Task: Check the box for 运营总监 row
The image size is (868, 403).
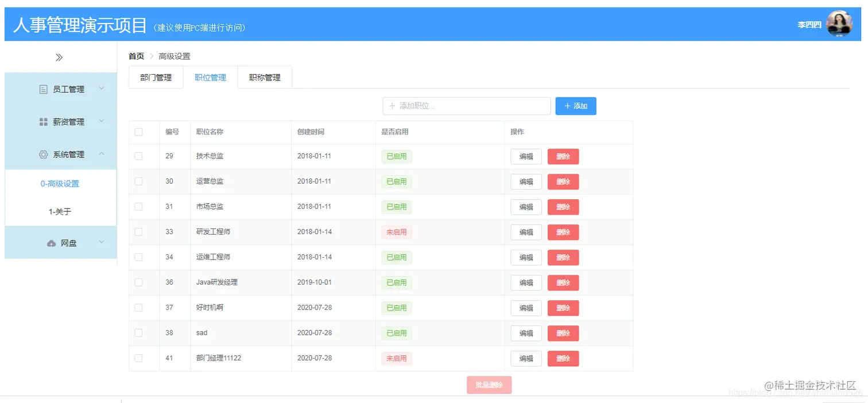Action: pyautogui.click(x=138, y=181)
